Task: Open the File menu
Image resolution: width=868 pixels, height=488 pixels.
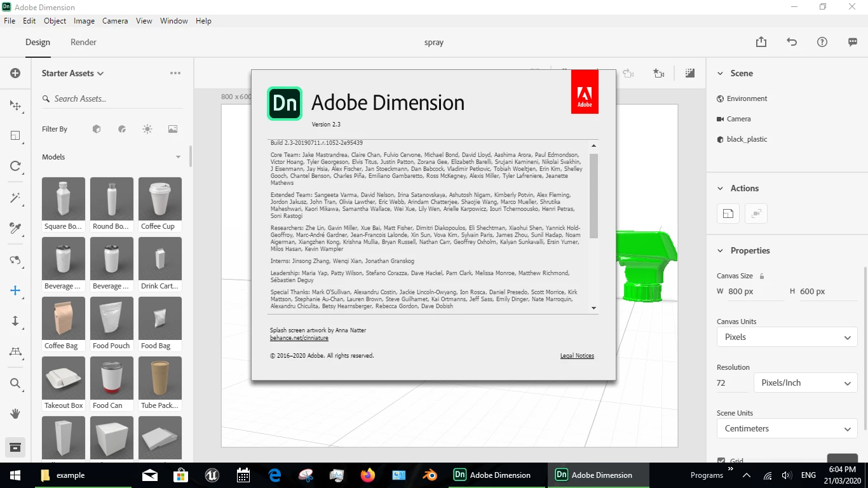Action: click(10, 21)
